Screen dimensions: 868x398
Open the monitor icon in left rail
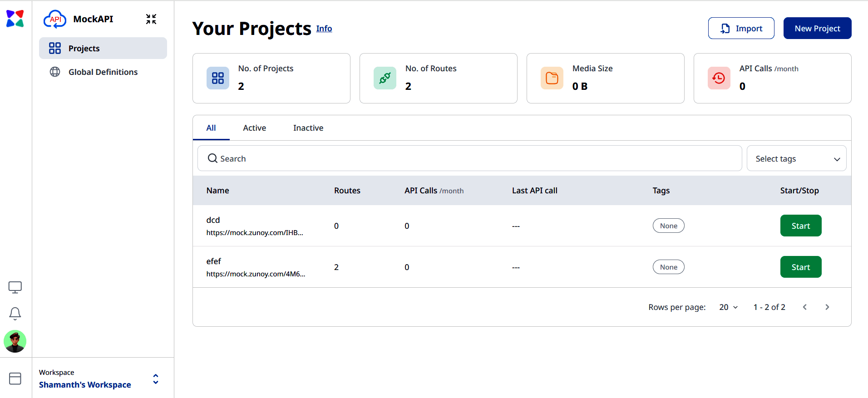click(x=15, y=287)
